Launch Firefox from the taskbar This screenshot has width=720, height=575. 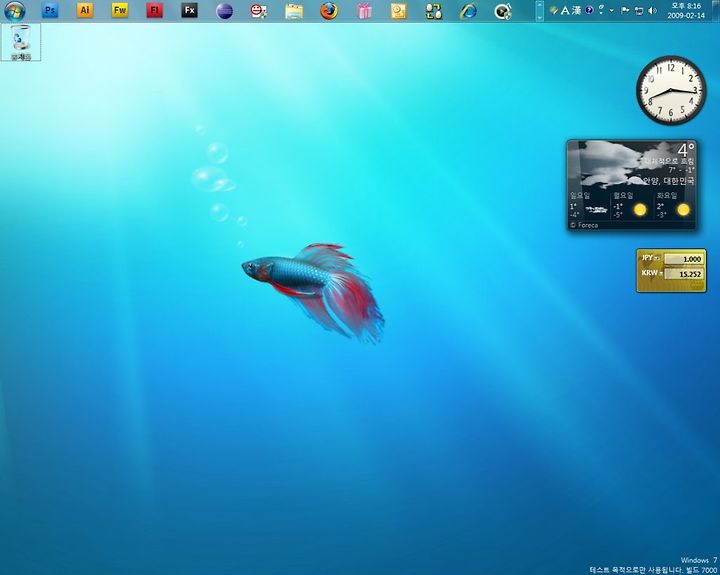(x=329, y=11)
